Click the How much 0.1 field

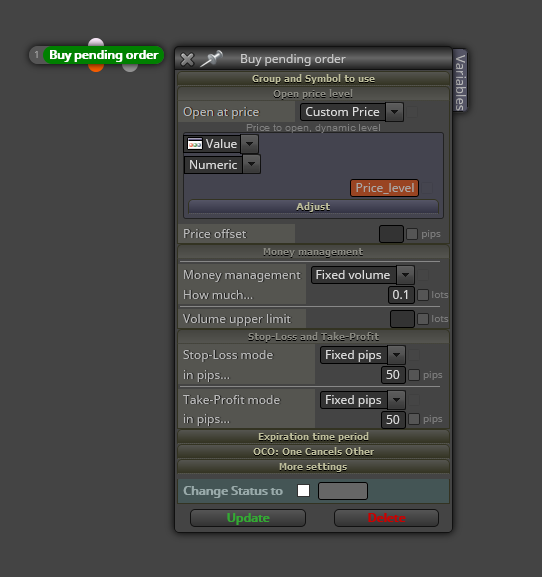pos(401,295)
